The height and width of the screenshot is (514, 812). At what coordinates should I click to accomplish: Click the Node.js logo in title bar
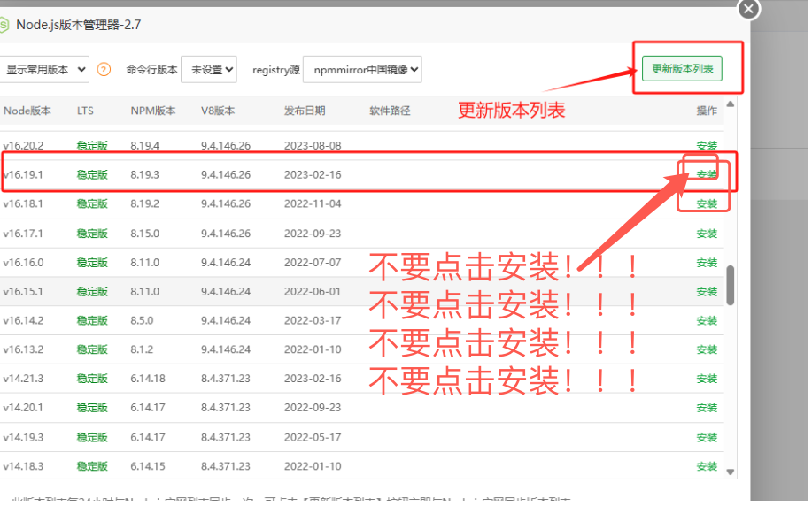coord(4,25)
